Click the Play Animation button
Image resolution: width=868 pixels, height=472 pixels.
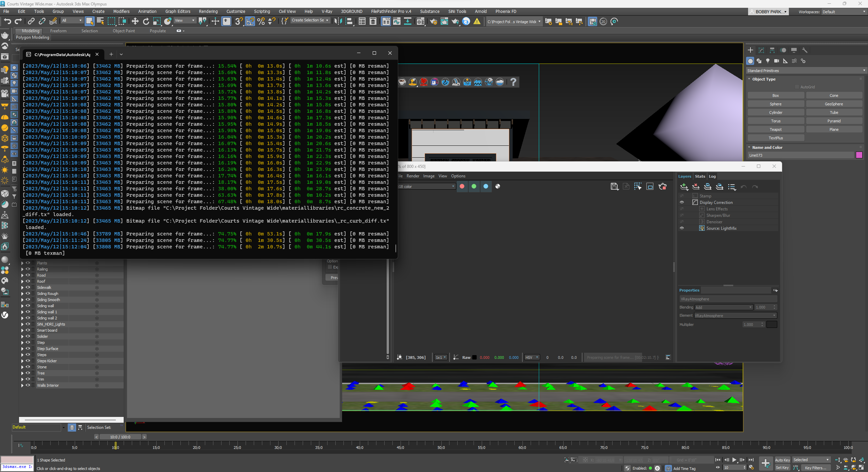click(x=734, y=460)
